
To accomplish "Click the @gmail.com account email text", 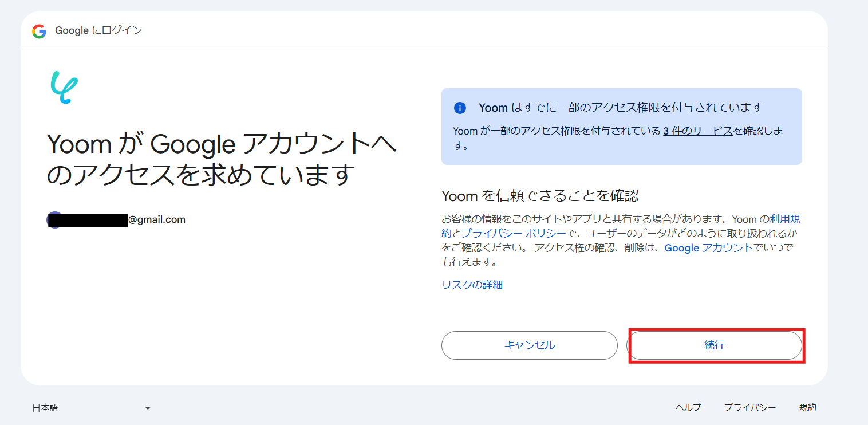I will (x=157, y=219).
